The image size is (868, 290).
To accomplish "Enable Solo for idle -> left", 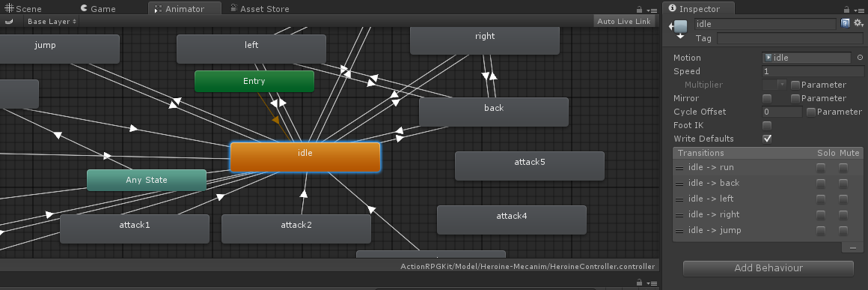I will click(820, 199).
